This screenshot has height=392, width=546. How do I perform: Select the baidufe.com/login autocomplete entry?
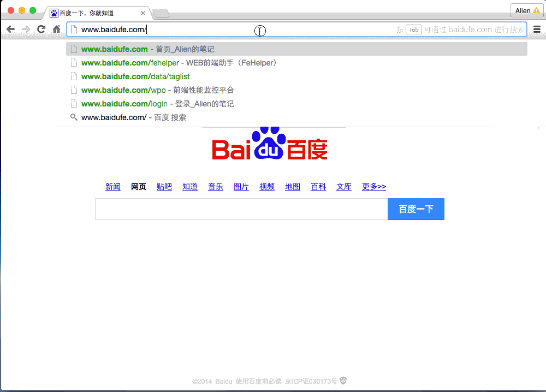click(157, 104)
